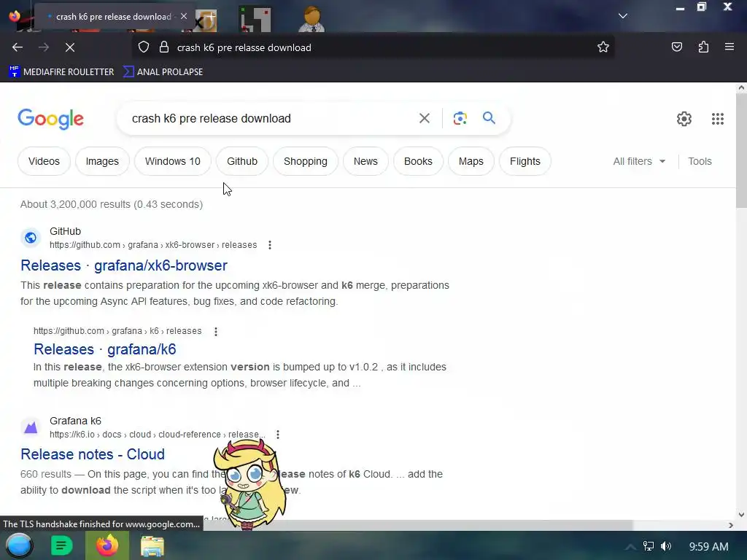
Task: Click the vertical page scrollbar thumb
Action: pos(741,150)
